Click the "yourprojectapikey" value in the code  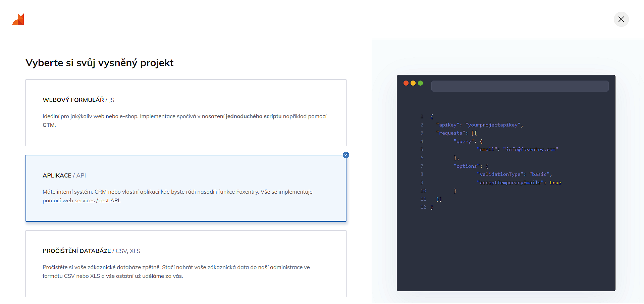pyautogui.click(x=493, y=125)
